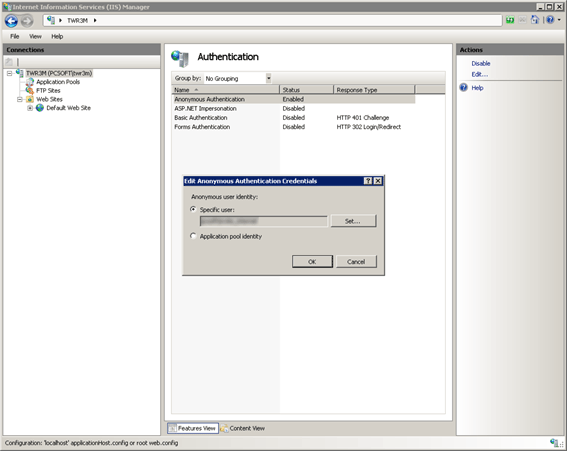Screen dimensions: 567x451
Task: Switch to Features View tab
Action: (x=193, y=428)
